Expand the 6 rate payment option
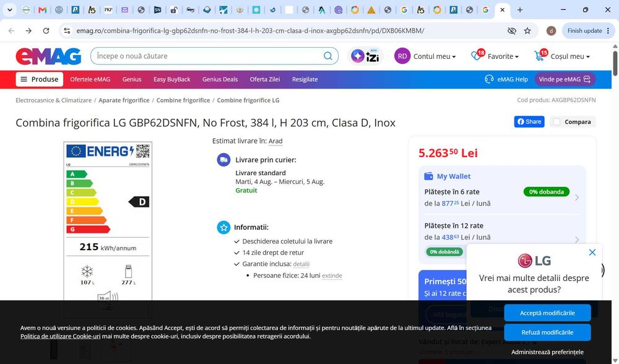Image resolution: width=619 pixels, height=364 pixels. coord(502,197)
